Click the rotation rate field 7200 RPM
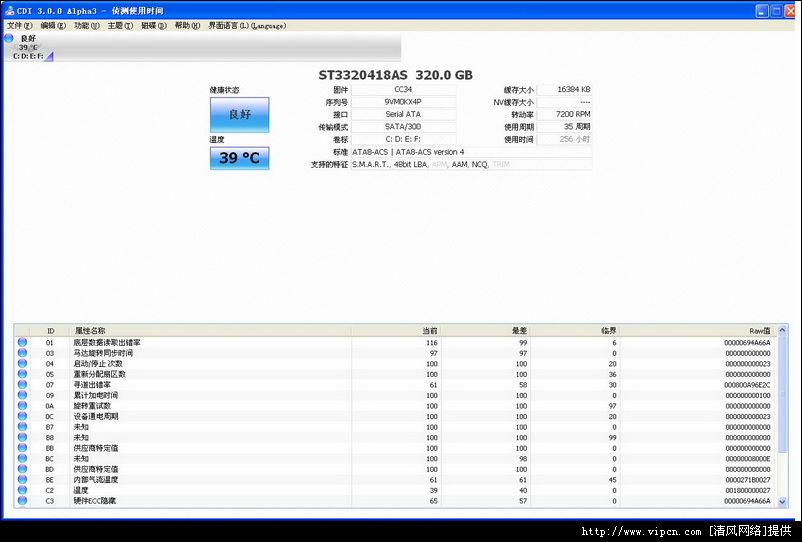This screenshot has width=802, height=542. click(565, 114)
